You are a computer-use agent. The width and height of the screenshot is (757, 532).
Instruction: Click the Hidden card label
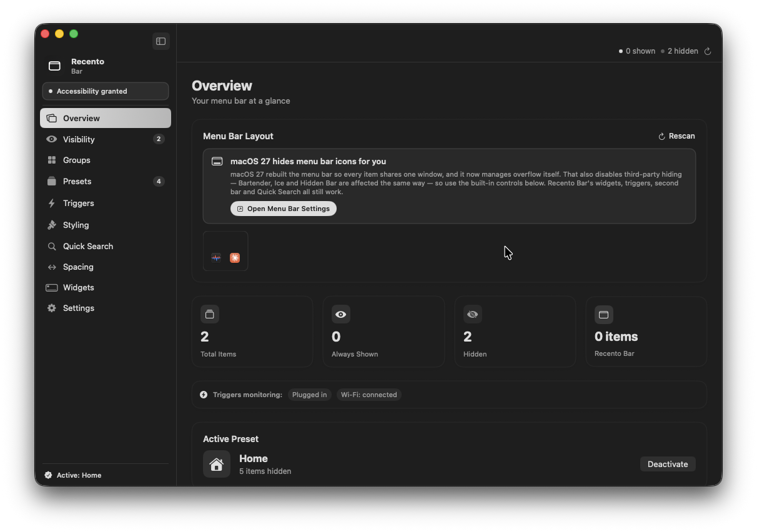(475, 354)
